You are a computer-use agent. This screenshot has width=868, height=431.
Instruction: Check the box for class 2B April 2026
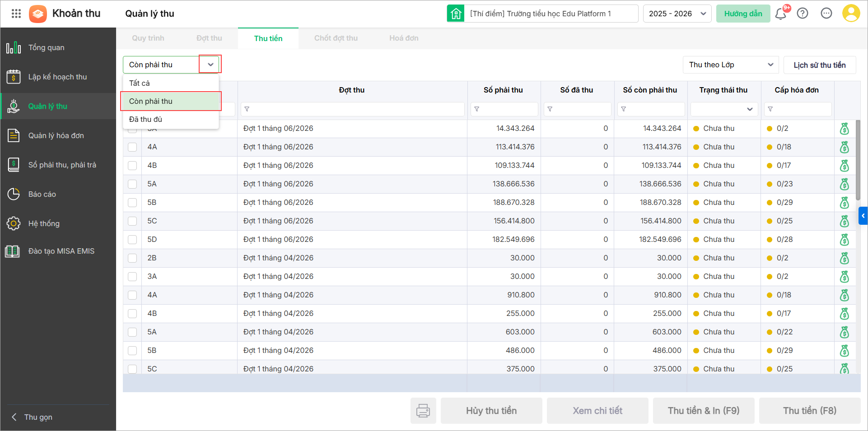[x=132, y=258]
